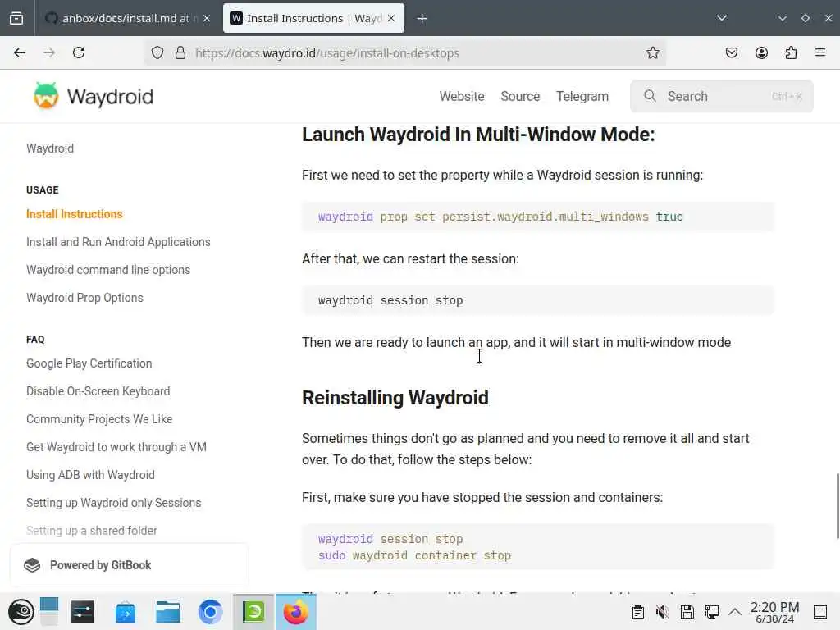Image resolution: width=840 pixels, height=630 pixels.
Task: Open Disable On-Screen Keyboard FAQ
Action: point(98,391)
